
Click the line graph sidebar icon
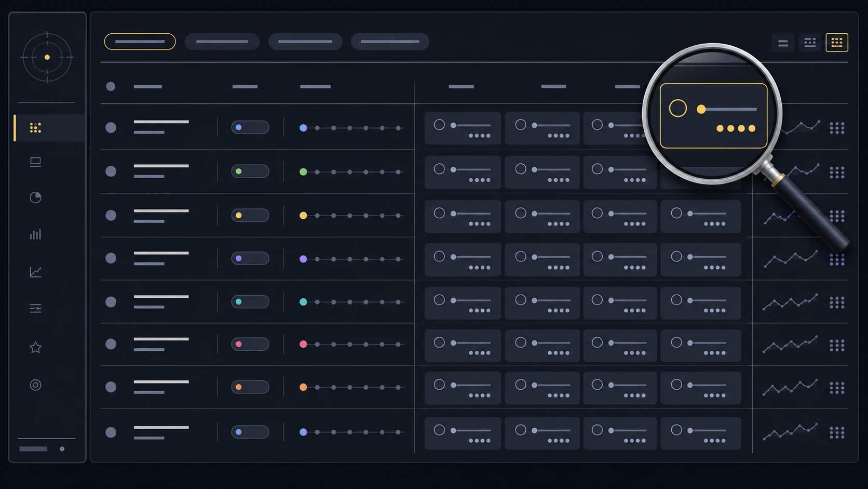tap(35, 272)
